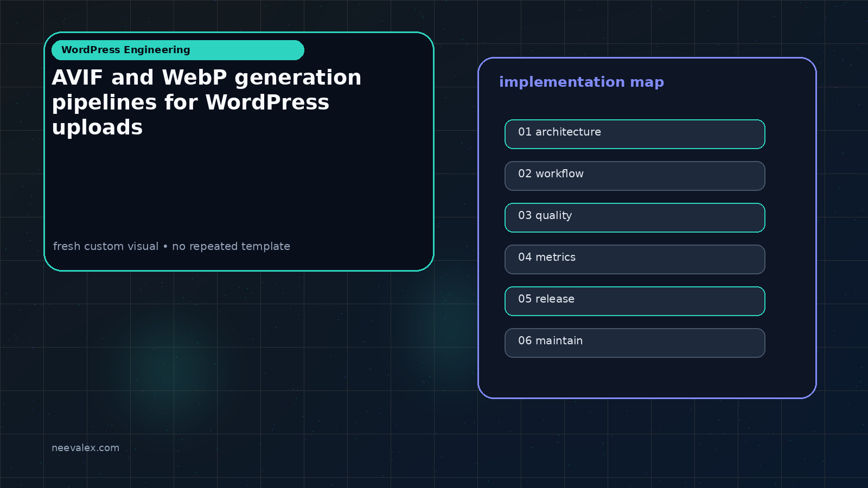Select the '02 workflow' item

pos(635,176)
